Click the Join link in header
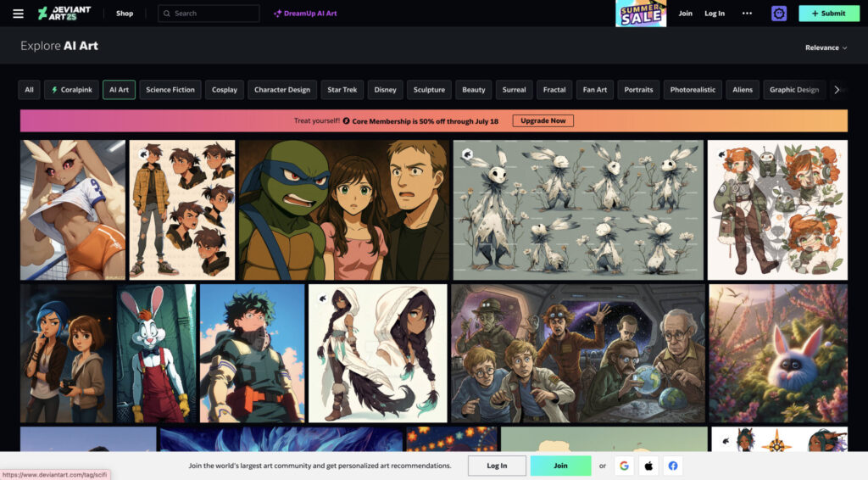868x480 pixels. [x=685, y=14]
